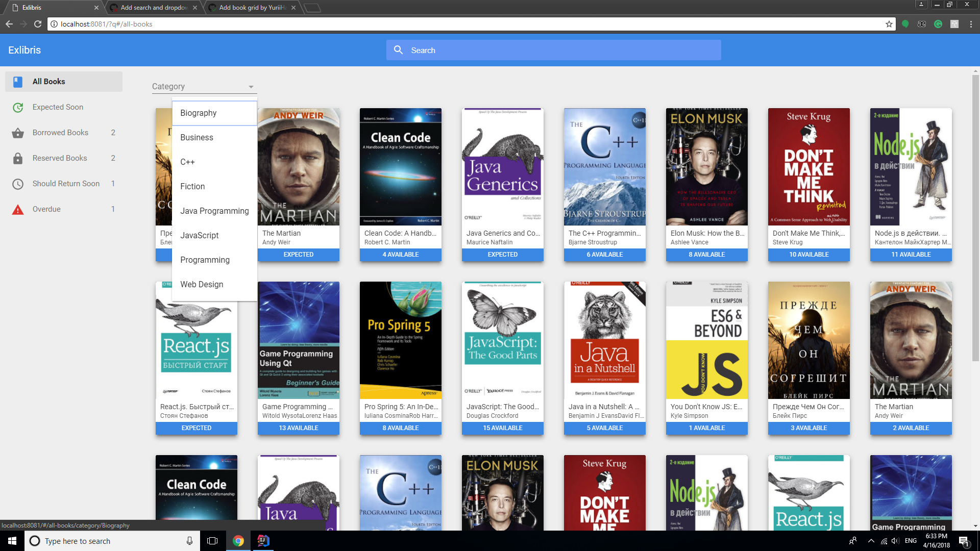
Task: Open the Java Generics book cover
Action: tap(503, 167)
